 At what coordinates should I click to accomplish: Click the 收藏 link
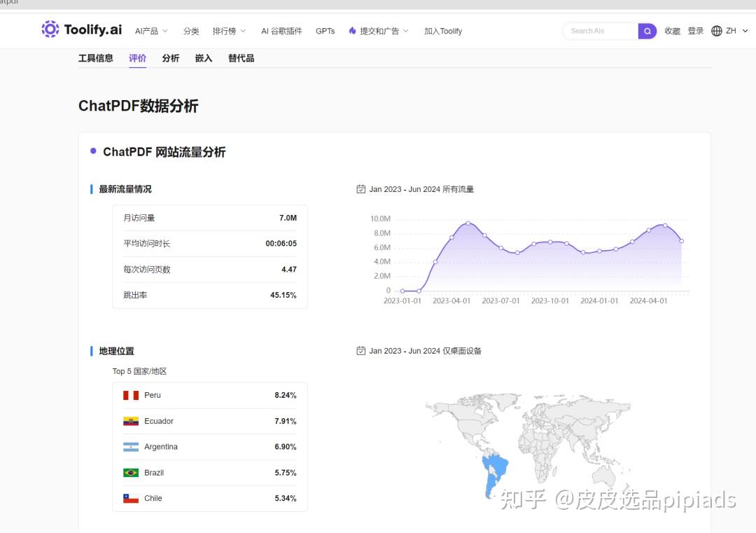tap(672, 31)
